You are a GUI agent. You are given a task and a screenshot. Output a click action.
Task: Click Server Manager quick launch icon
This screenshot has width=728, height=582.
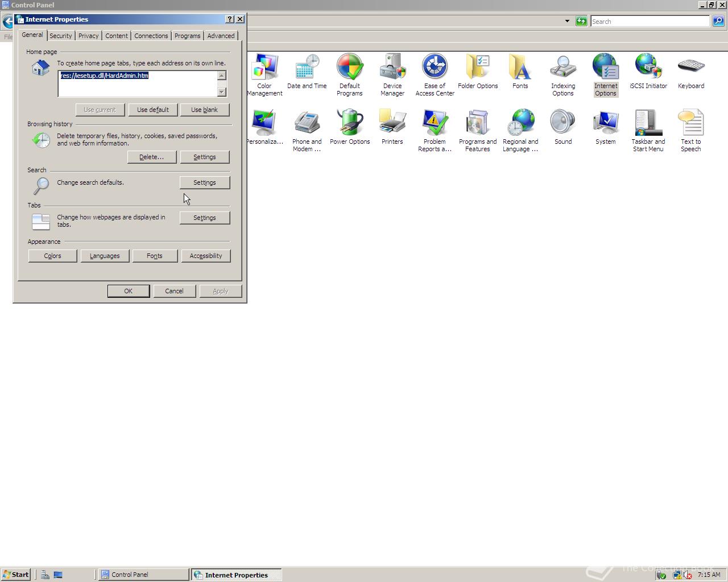pyautogui.click(x=45, y=575)
